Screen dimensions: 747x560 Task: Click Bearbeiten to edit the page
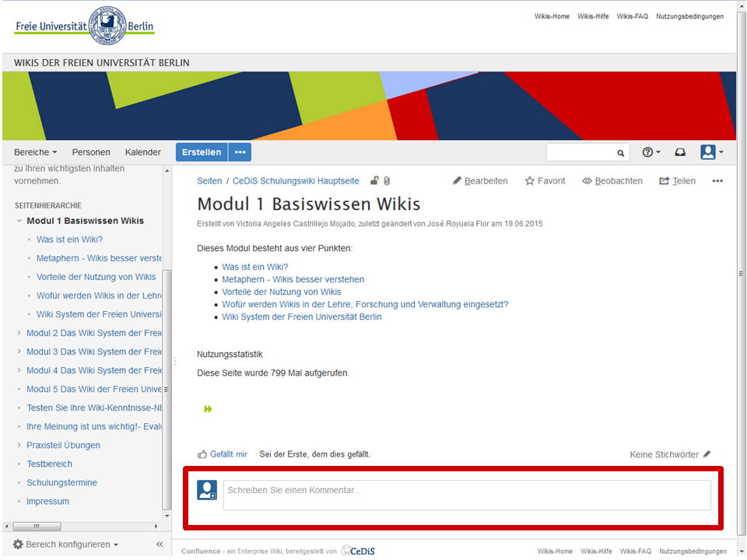pyautogui.click(x=480, y=181)
